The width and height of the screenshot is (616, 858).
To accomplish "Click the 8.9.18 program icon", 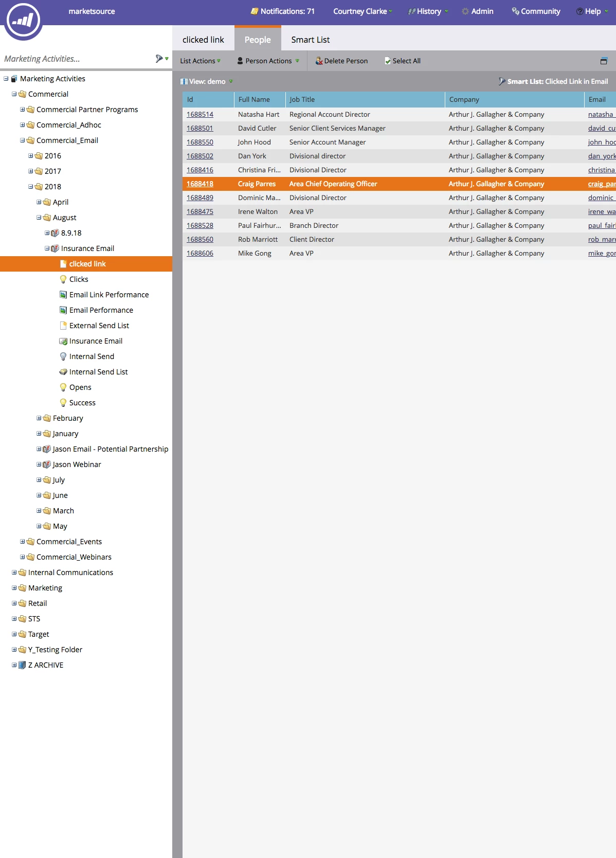I will (x=55, y=233).
